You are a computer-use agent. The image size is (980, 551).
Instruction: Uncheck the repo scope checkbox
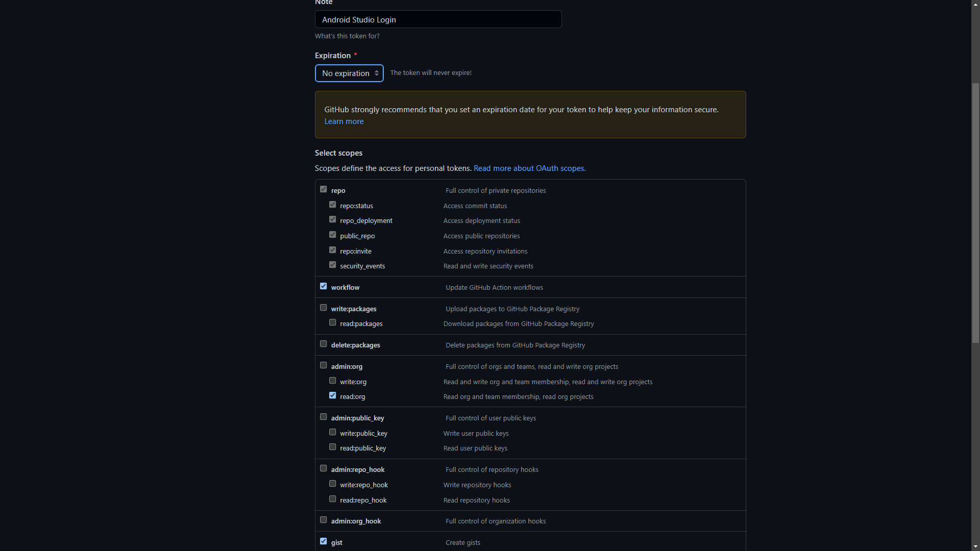tap(323, 189)
